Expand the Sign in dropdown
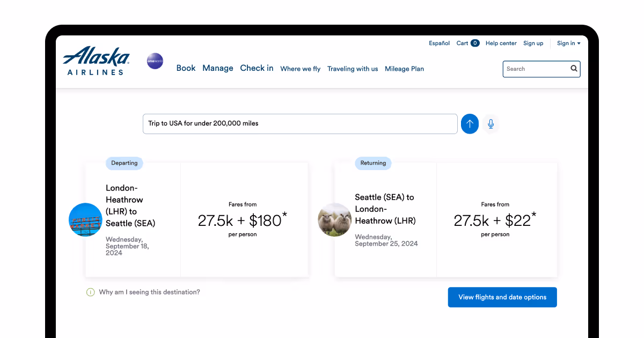This screenshot has height=338, width=644. pos(569,43)
